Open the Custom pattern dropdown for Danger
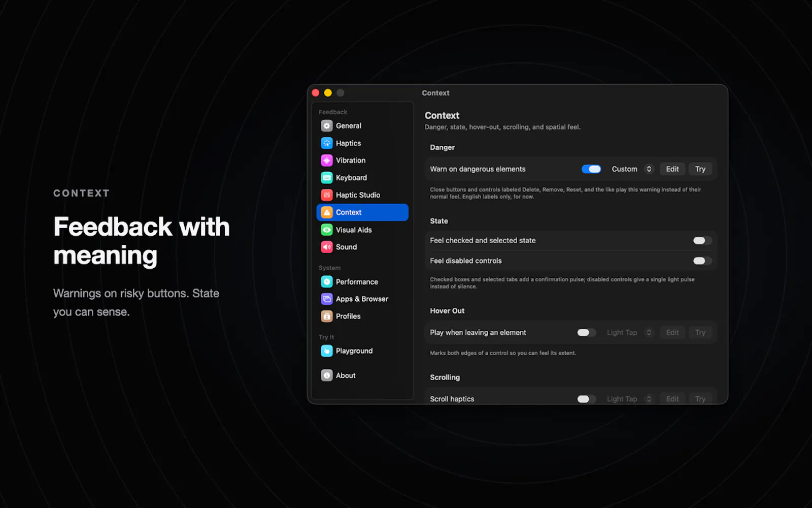Image resolution: width=812 pixels, height=508 pixels. coord(632,169)
